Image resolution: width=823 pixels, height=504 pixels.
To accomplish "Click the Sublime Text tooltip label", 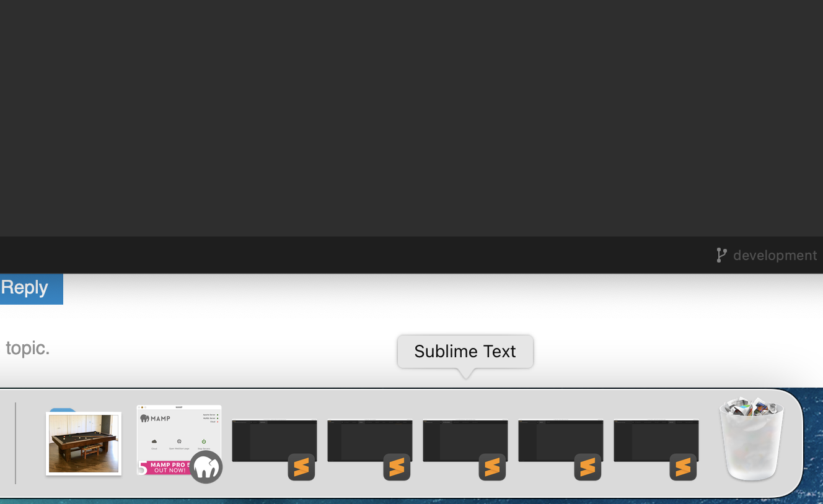I will (x=465, y=351).
